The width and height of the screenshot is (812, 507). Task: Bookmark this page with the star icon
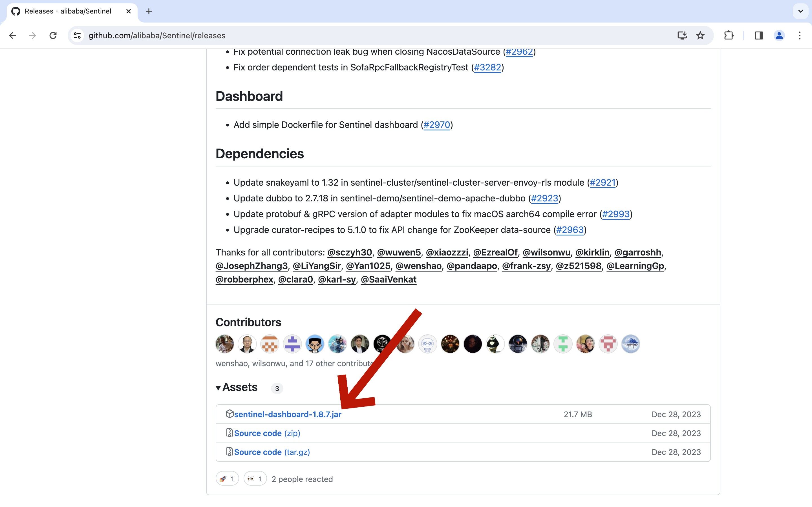(x=700, y=35)
